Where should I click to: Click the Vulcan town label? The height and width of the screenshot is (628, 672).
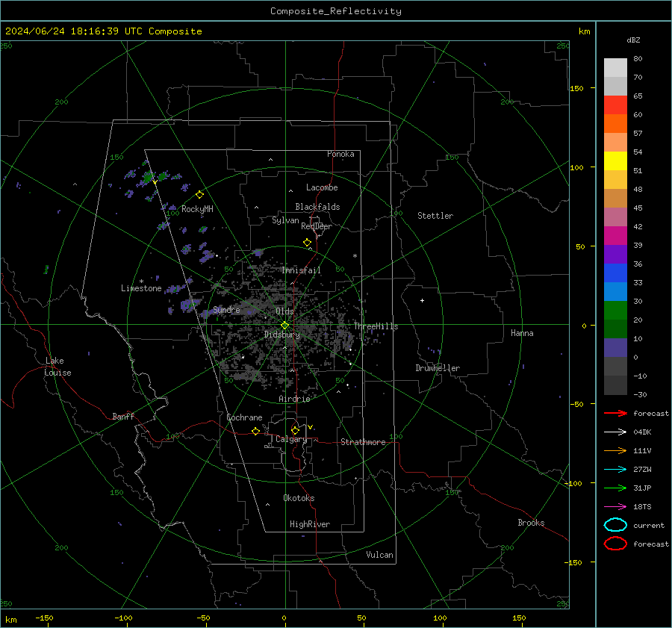coord(379,555)
